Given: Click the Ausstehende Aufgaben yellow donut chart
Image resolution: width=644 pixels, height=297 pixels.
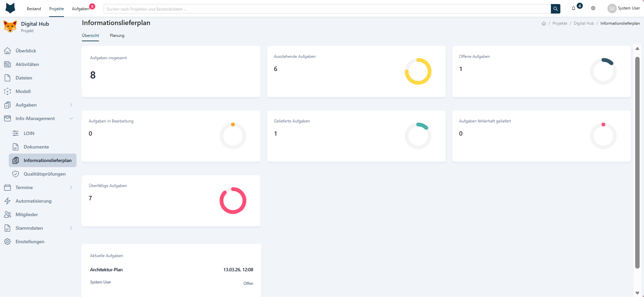Looking at the screenshot, I should click(418, 71).
